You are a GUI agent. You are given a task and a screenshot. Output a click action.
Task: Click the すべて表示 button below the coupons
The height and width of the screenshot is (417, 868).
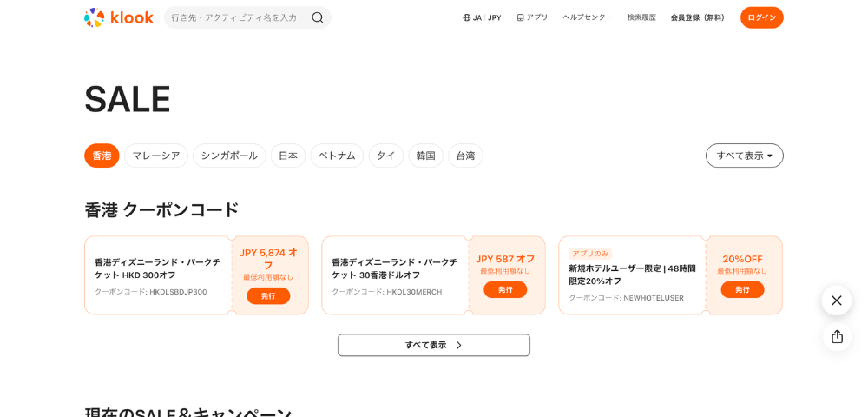pyautogui.click(x=434, y=345)
